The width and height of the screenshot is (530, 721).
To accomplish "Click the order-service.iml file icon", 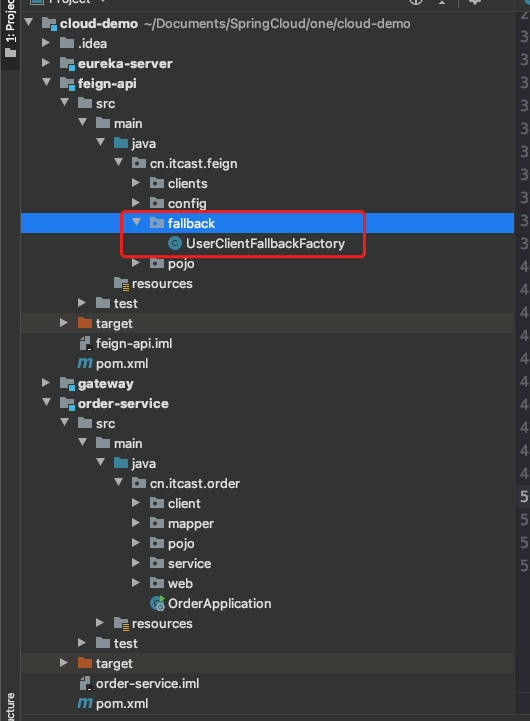I will 85,683.
